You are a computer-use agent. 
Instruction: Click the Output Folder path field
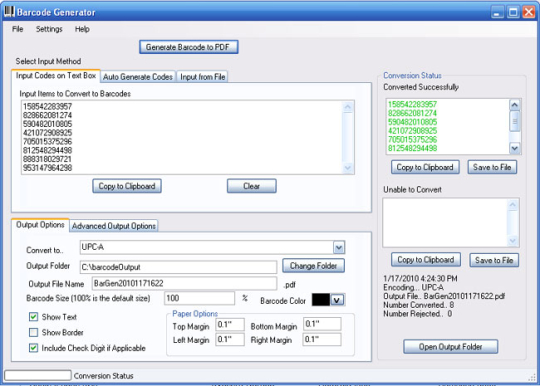(x=178, y=267)
